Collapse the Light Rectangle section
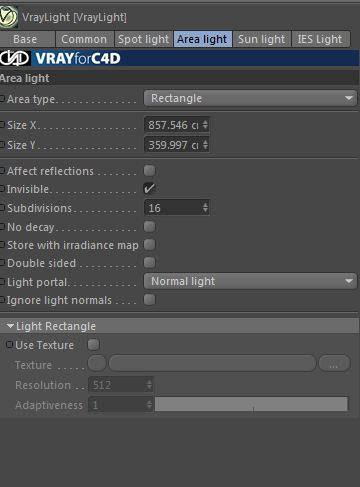Screen dimensions: 360x487 point(10,326)
